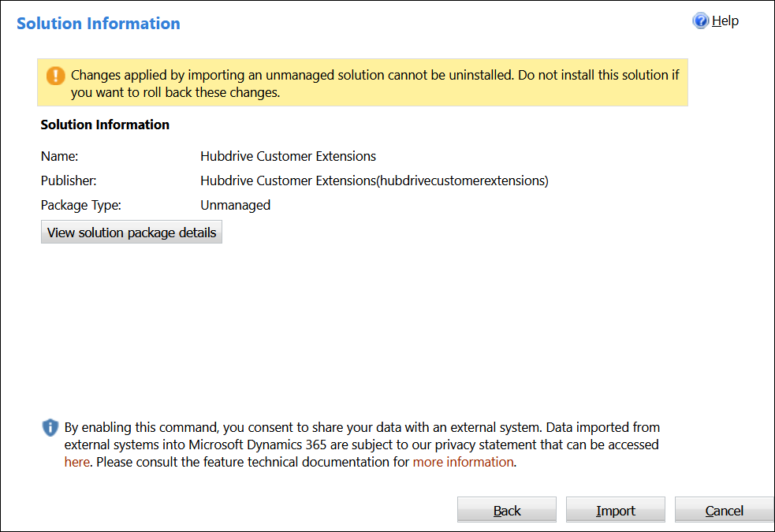Screen dimensions: 775x532
Task: Click the Package Type label
Action: click(x=80, y=205)
